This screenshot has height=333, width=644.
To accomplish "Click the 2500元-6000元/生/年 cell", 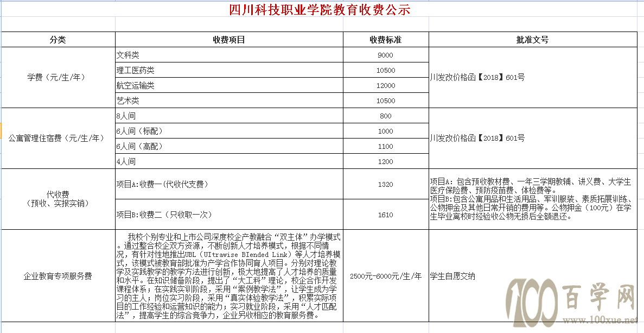I will coord(386,276).
